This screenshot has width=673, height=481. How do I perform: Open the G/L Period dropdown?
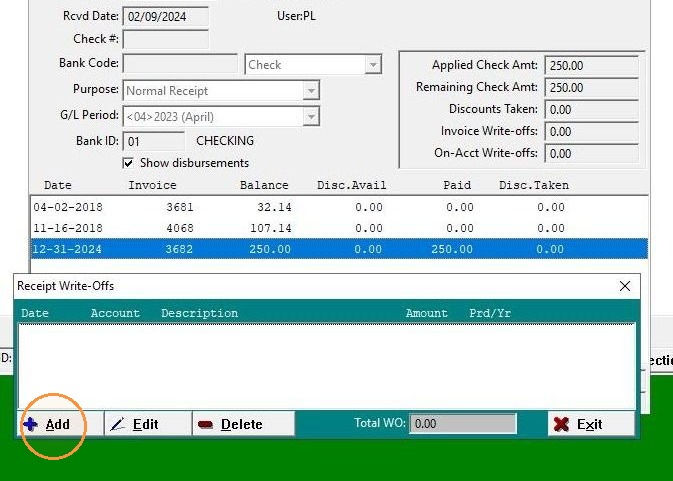(311, 117)
